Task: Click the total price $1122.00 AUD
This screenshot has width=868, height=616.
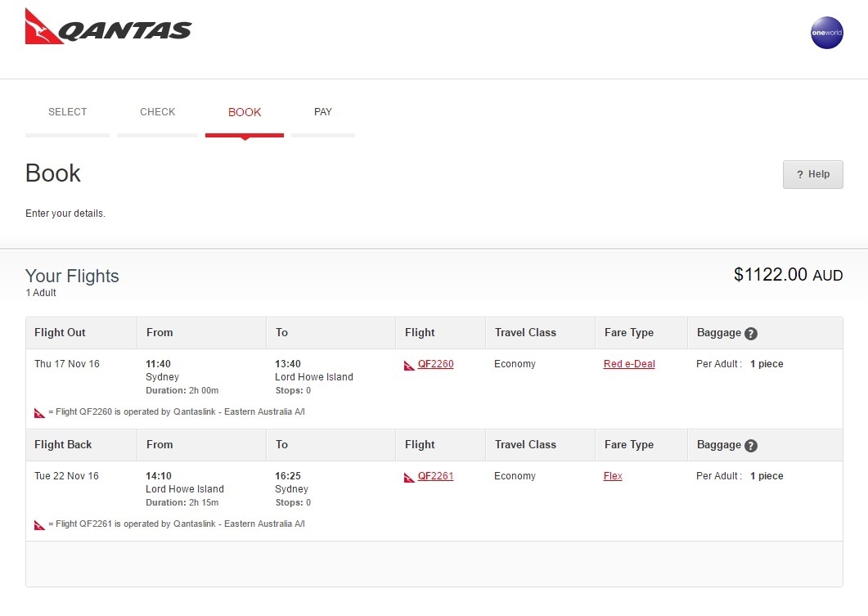Action: tap(789, 275)
